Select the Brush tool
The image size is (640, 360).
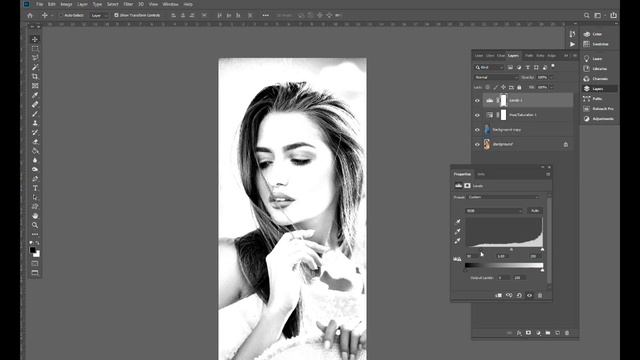(35, 113)
